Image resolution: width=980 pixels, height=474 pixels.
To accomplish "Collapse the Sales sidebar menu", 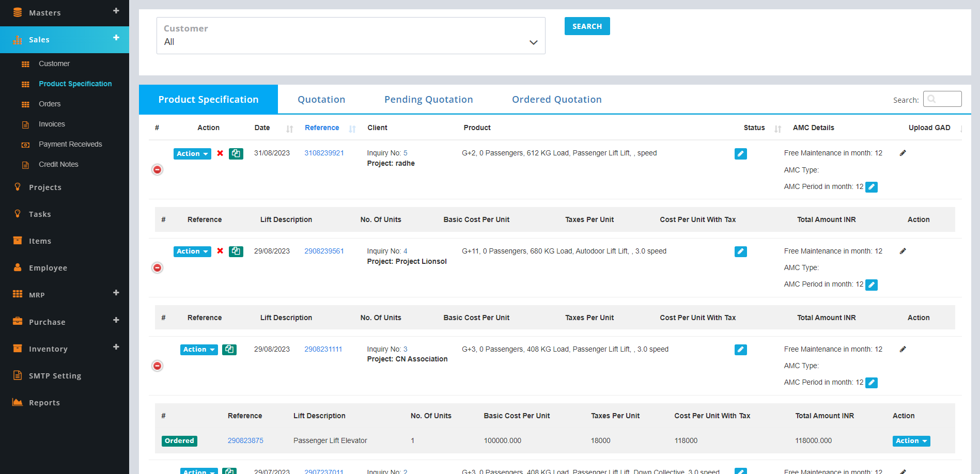I will click(116, 38).
